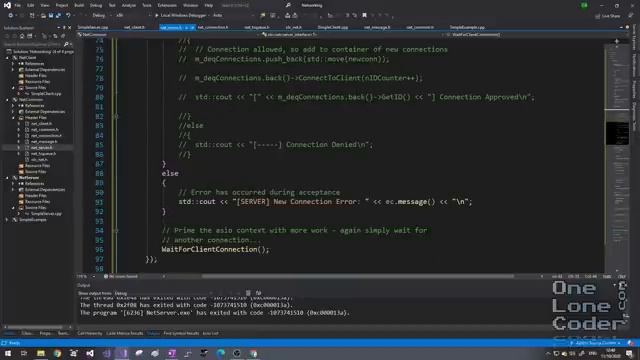Viewport: 640px width, 360px height.
Task: Select net_message.h in Solution Explorer
Action: point(44,142)
